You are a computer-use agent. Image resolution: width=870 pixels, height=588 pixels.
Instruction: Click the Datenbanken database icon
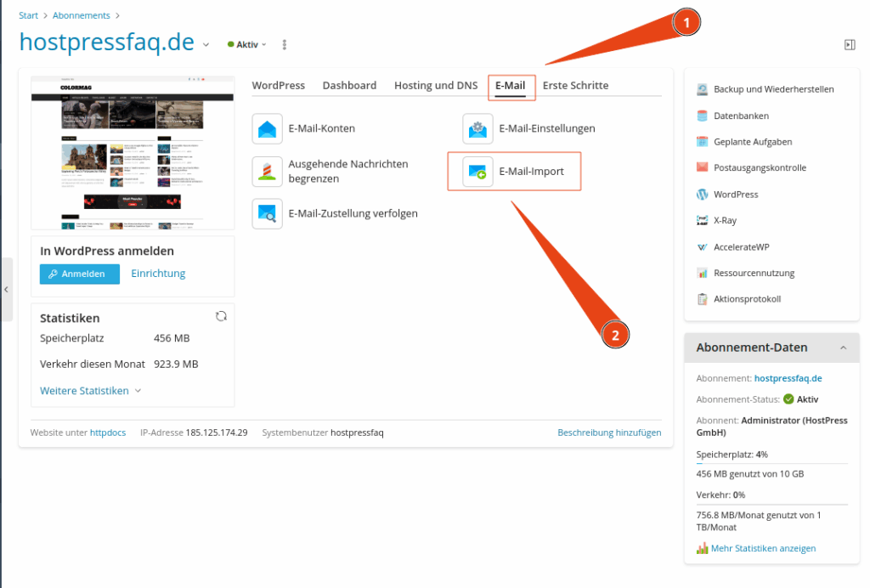(702, 116)
